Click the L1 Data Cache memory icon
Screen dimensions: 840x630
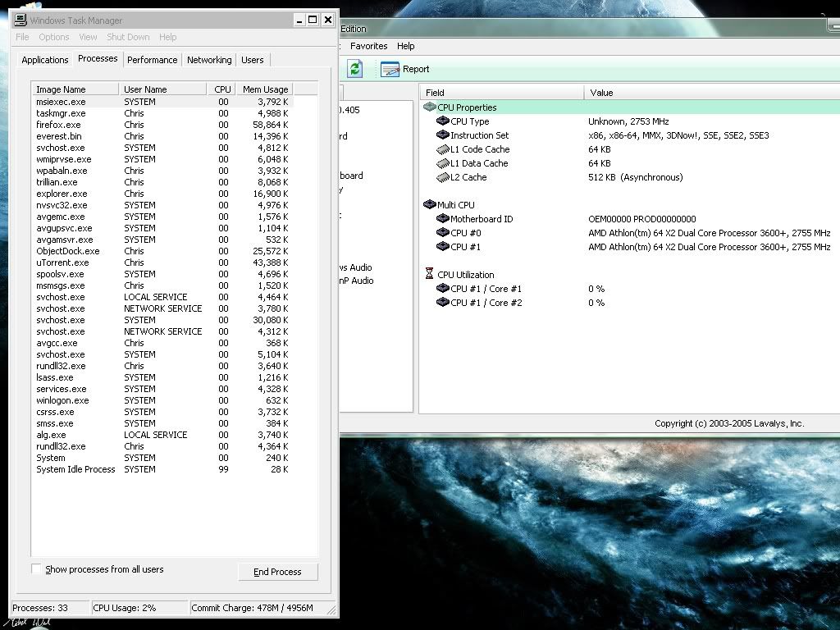(x=442, y=163)
